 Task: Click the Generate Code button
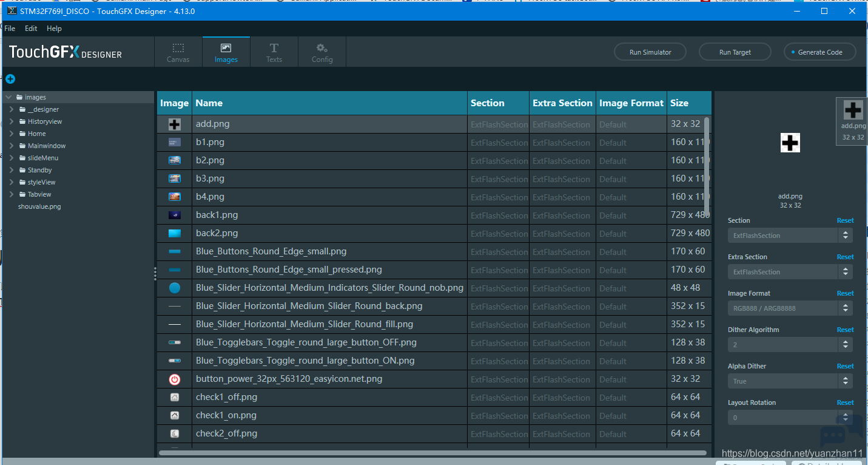pyautogui.click(x=820, y=52)
